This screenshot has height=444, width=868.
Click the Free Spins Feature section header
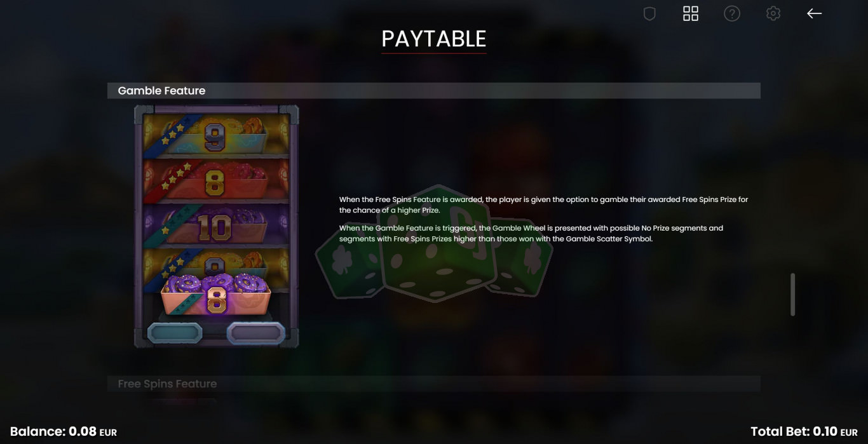(x=434, y=384)
